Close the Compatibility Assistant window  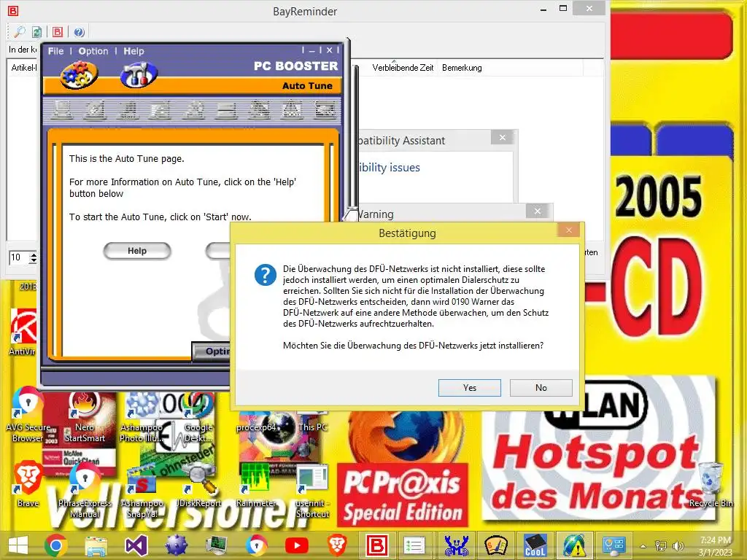tap(502, 138)
